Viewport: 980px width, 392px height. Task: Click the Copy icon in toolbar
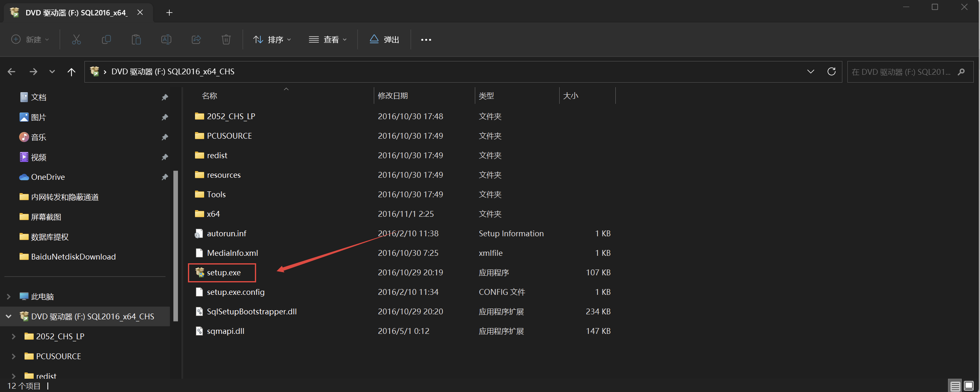[106, 39]
